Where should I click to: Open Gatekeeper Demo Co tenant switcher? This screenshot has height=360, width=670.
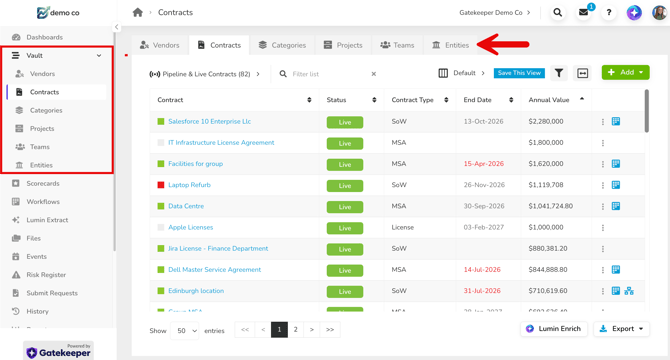click(x=495, y=12)
